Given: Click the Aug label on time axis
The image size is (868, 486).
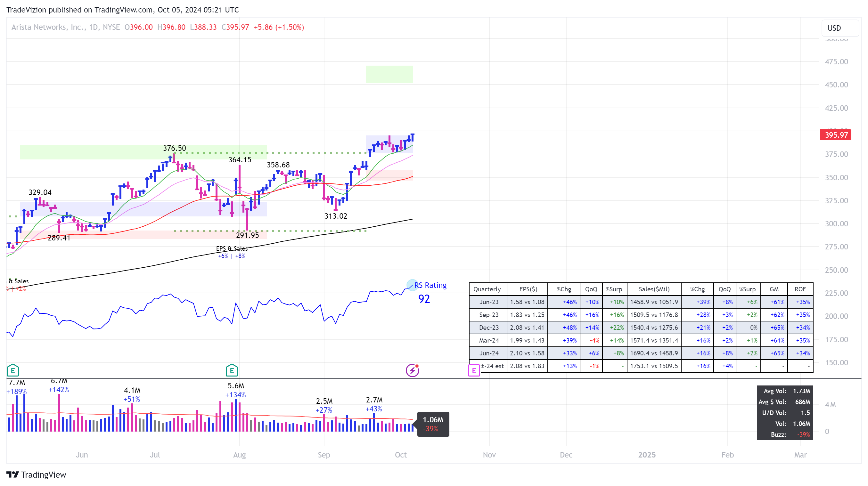Looking at the screenshot, I should [239, 455].
